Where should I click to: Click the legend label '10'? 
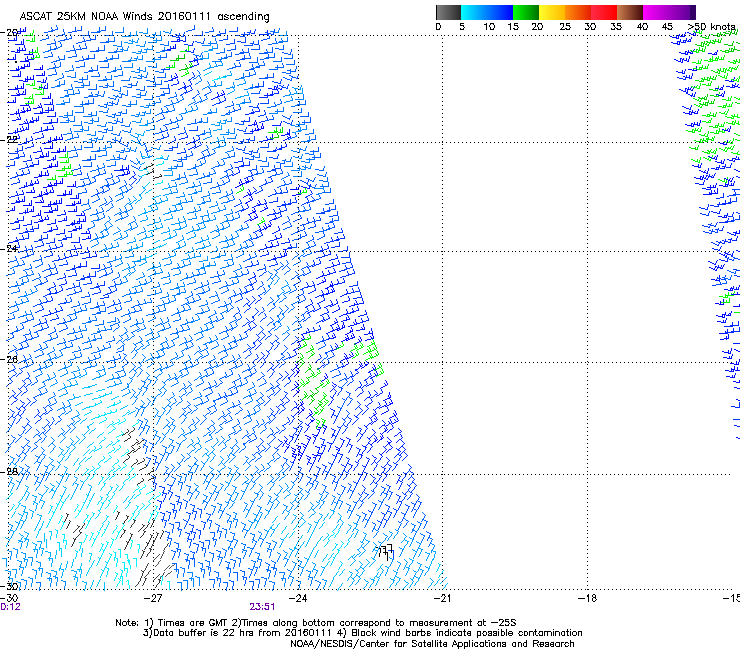(489, 27)
